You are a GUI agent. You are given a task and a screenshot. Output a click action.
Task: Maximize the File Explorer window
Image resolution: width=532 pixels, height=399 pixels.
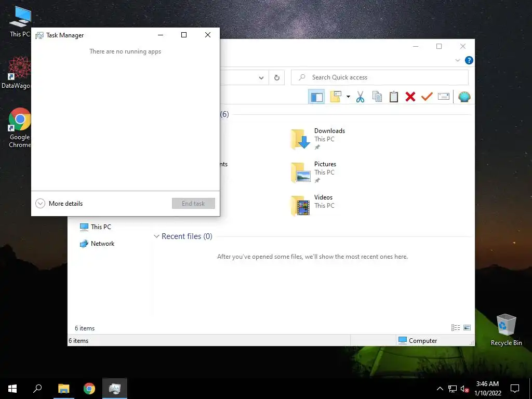pyautogui.click(x=439, y=46)
